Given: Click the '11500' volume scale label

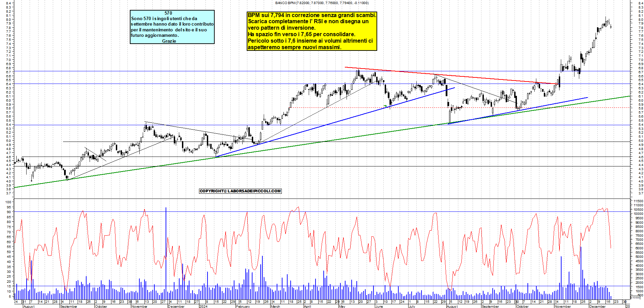Looking at the screenshot, I should pyautogui.click(x=638, y=201).
